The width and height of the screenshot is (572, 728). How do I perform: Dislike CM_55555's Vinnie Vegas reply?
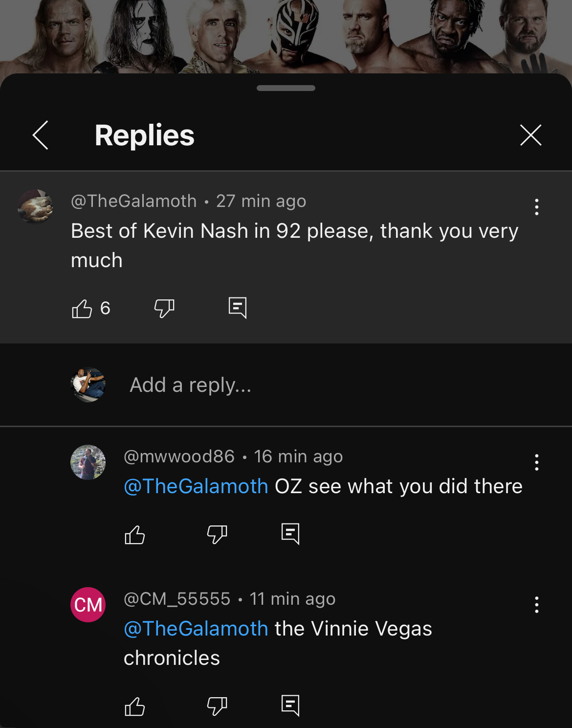[217, 706]
